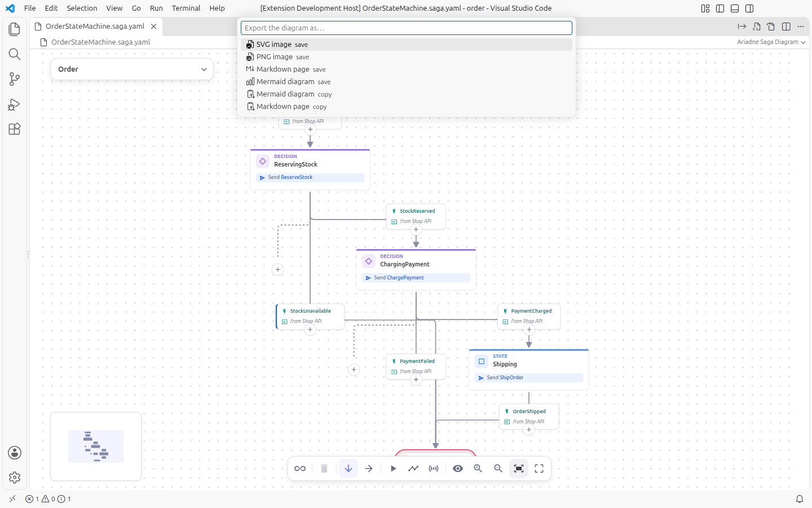
Task: Split the editor to the right
Action: coord(786,27)
